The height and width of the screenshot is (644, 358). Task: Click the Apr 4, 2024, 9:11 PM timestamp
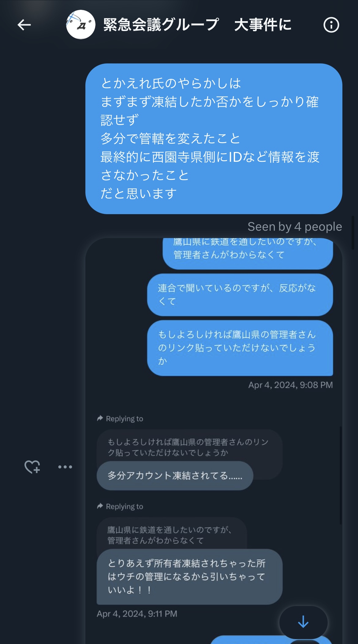pyautogui.click(x=137, y=614)
